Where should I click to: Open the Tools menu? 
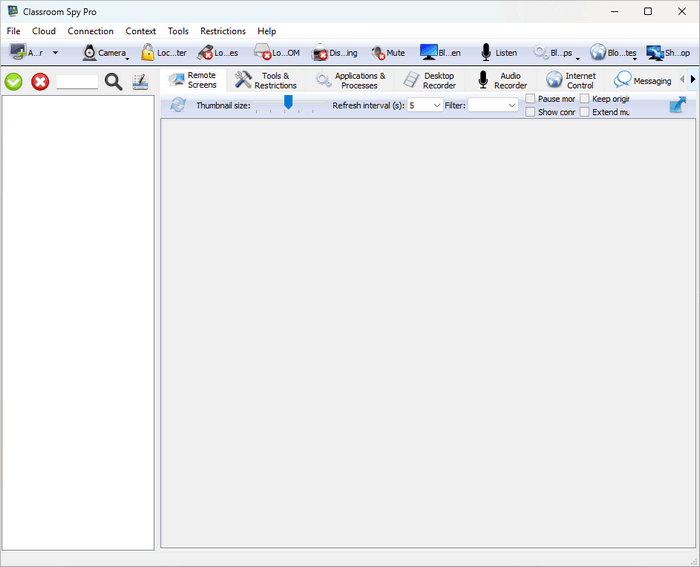pos(178,31)
